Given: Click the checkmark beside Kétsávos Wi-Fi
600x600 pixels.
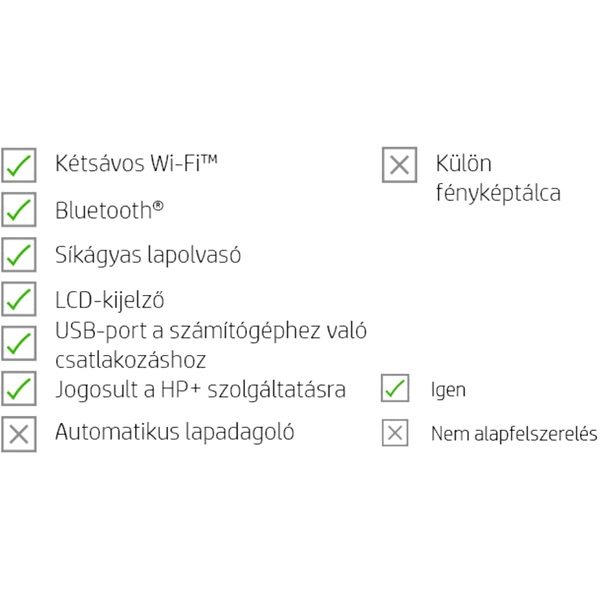Looking at the screenshot, I should [19, 165].
